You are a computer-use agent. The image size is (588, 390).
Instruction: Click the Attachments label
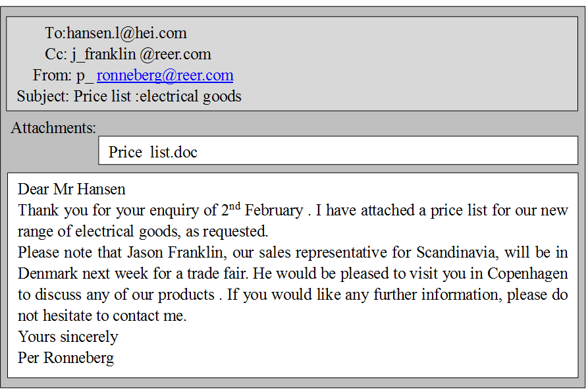point(53,128)
